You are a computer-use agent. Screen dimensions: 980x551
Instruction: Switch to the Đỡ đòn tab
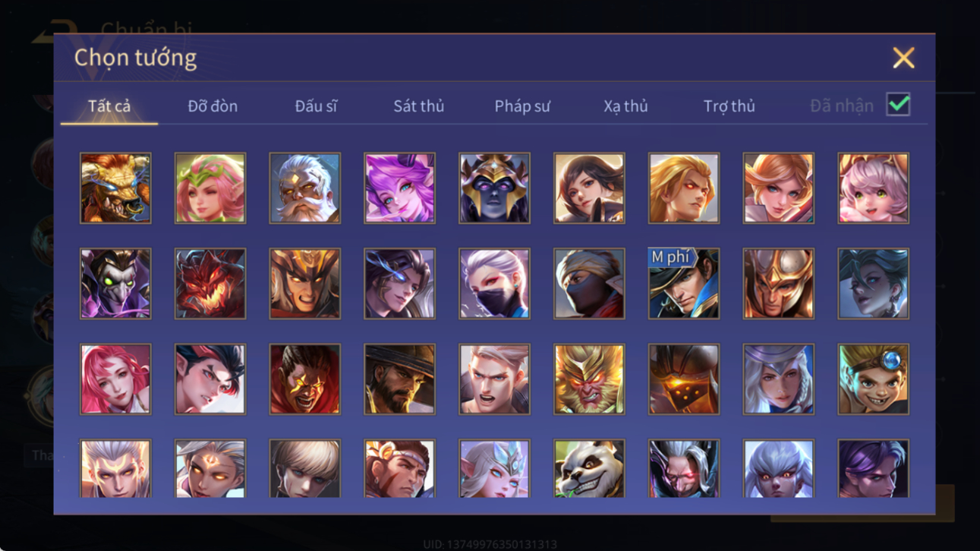[213, 106]
